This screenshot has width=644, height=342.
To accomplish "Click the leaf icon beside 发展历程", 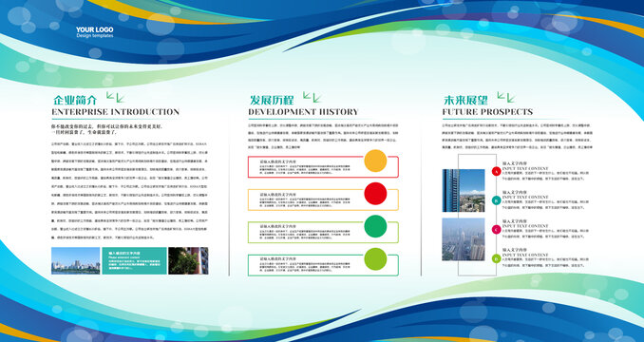I will [313, 97].
